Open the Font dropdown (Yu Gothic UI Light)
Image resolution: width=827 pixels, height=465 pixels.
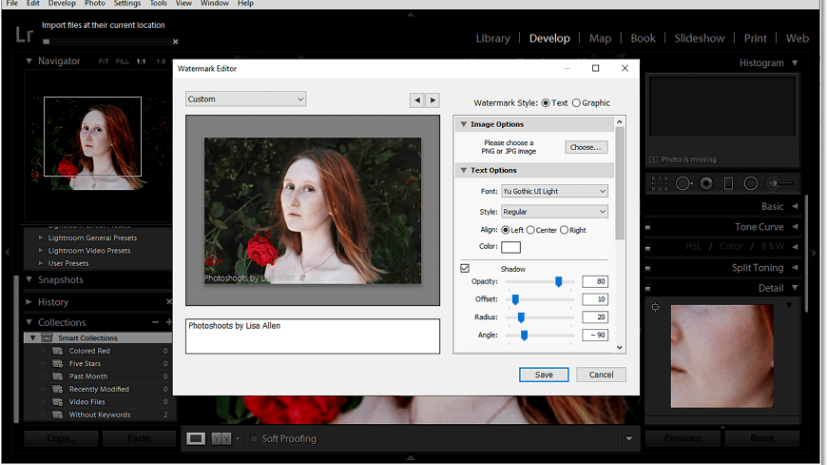pos(555,191)
